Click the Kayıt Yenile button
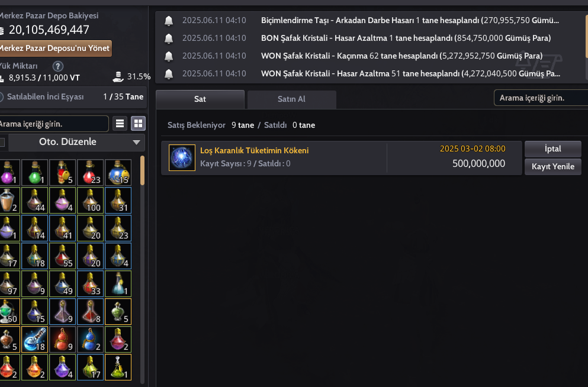588x387 pixels. pos(552,166)
